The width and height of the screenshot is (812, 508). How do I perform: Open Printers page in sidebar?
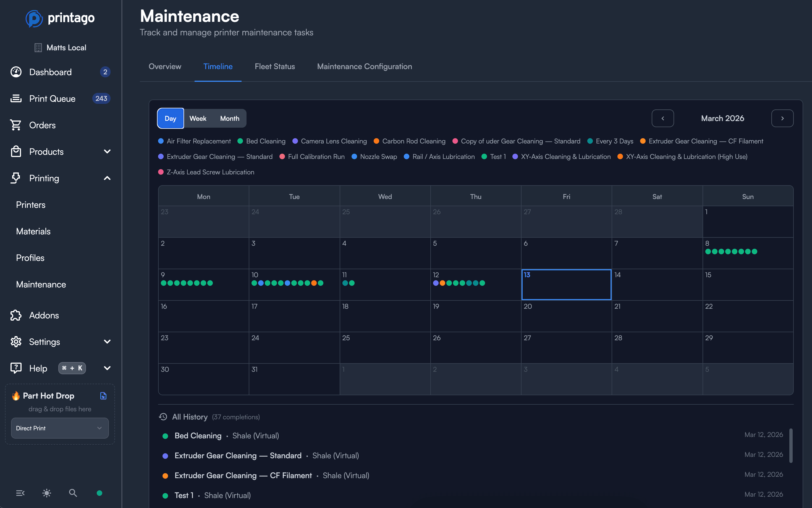31,205
